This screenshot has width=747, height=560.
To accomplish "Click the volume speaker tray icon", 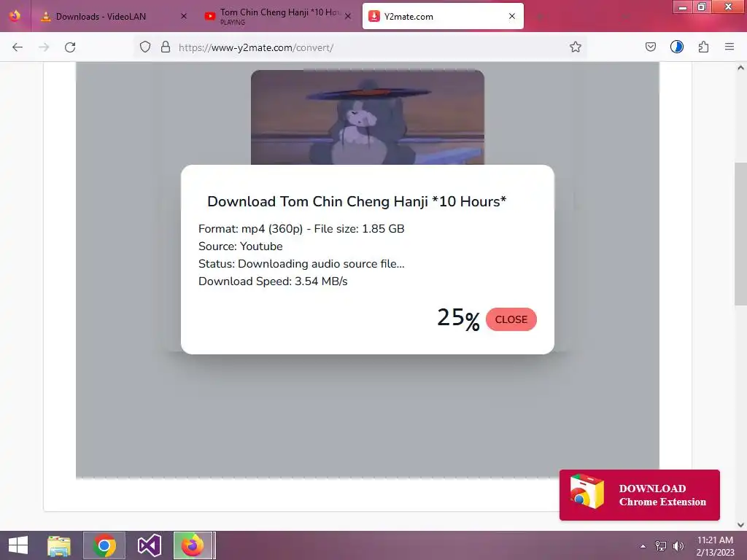I will coord(678,545).
